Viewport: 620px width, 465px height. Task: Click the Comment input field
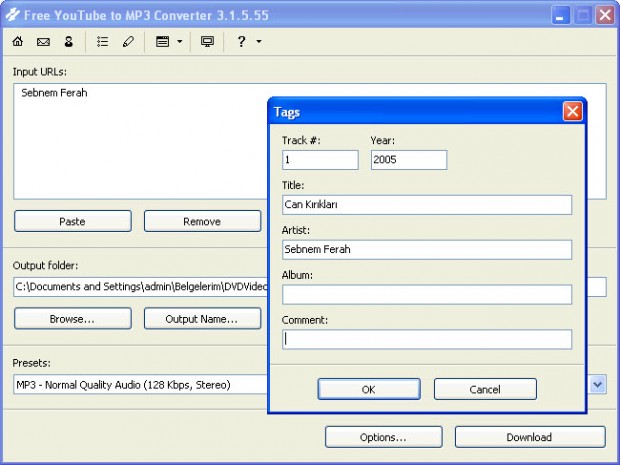coord(427,339)
